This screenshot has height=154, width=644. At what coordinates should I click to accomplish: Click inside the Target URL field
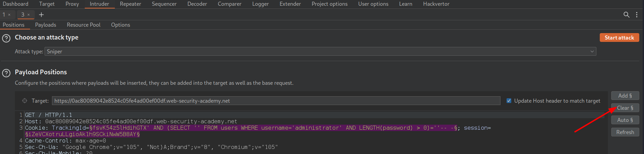(276, 101)
